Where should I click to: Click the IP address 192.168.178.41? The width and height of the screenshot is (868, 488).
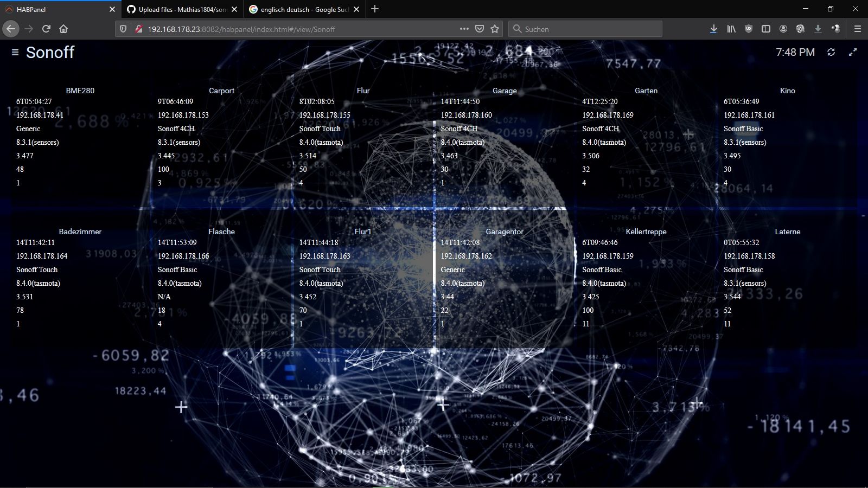coord(40,115)
